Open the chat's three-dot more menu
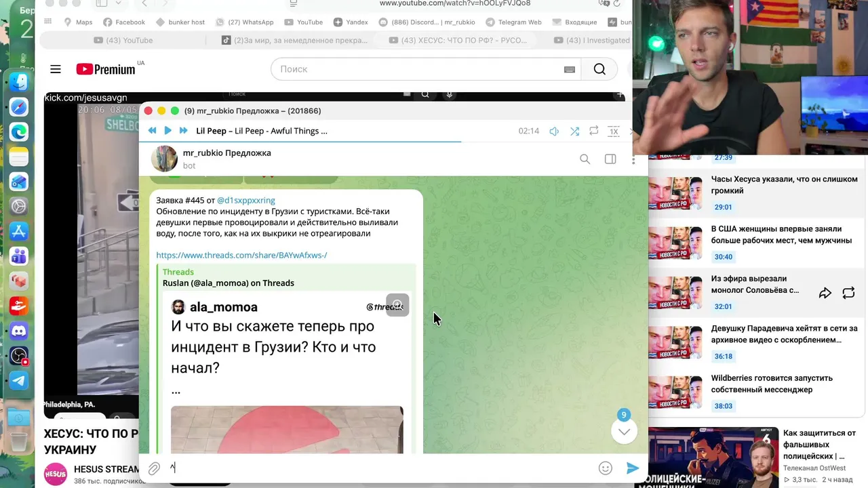Image resolution: width=868 pixels, height=488 pixels. pyautogui.click(x=633, y=160)
